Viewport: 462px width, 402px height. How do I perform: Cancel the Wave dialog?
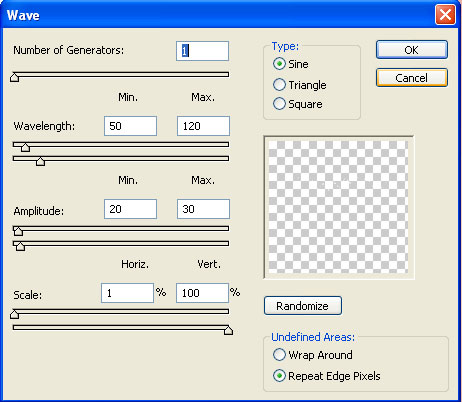[x=412, y=78]
